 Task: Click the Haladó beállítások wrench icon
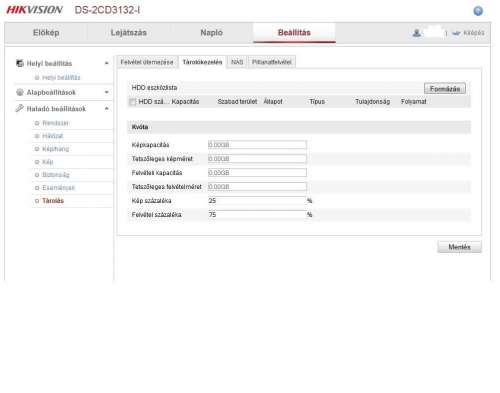coord(20,108)
